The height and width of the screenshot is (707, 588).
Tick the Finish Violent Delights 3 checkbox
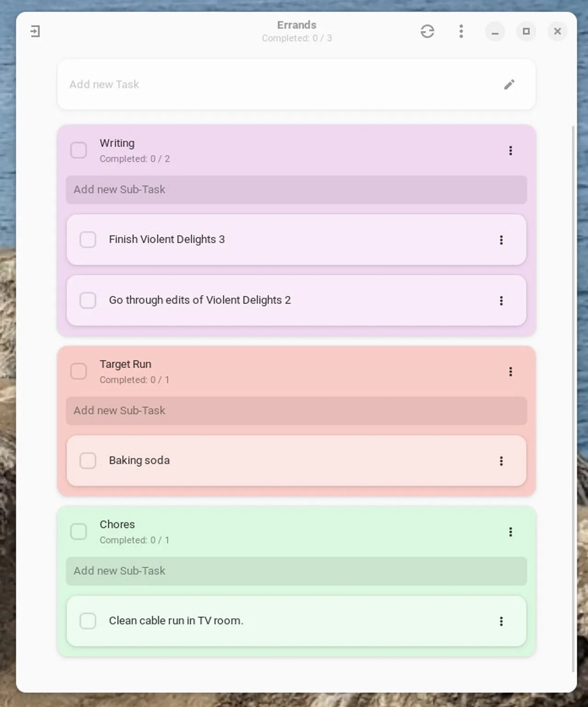click(x=88, y=240)
